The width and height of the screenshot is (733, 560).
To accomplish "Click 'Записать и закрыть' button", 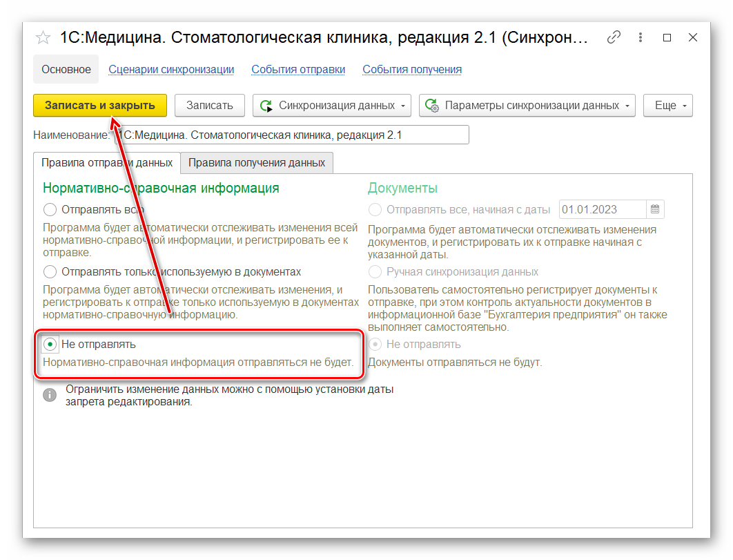I will tap(100, 106).
